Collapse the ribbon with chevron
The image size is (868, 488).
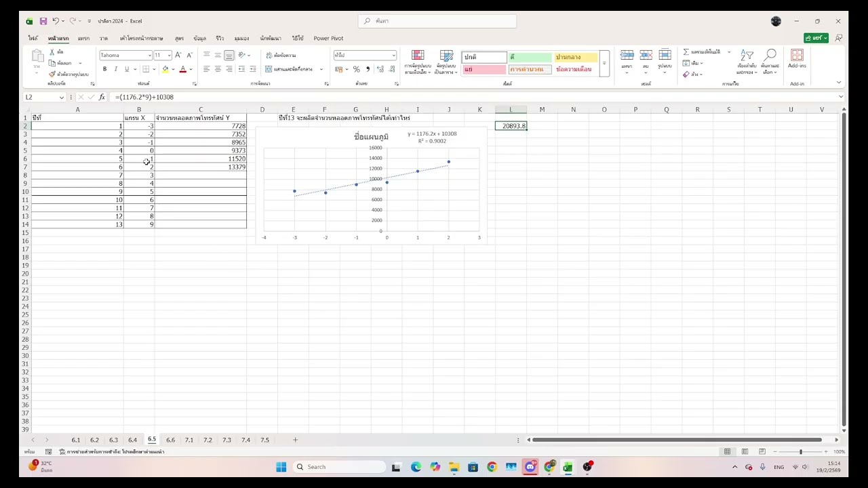coord(839,83)
